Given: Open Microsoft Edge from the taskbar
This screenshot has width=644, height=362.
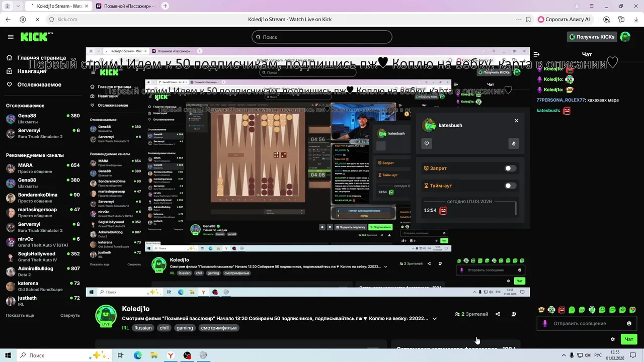Looking at the screenshot, I should click(138, 355).
